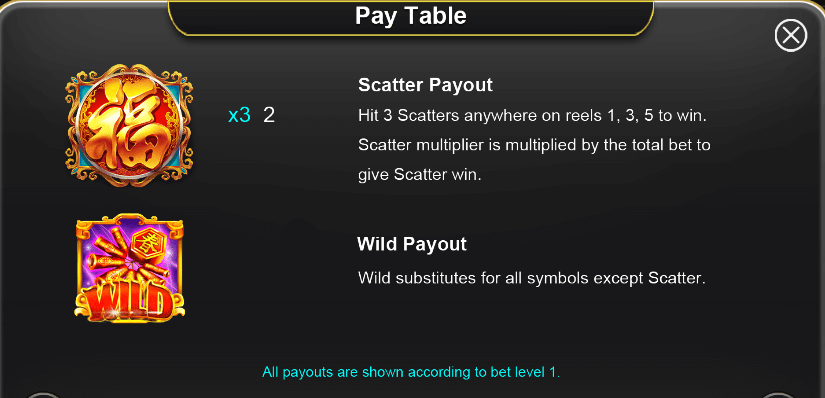The height and width of the screenshot is (398, 825).
Task: Click the scatter payout value 2
Action: (x=269, y=115)
